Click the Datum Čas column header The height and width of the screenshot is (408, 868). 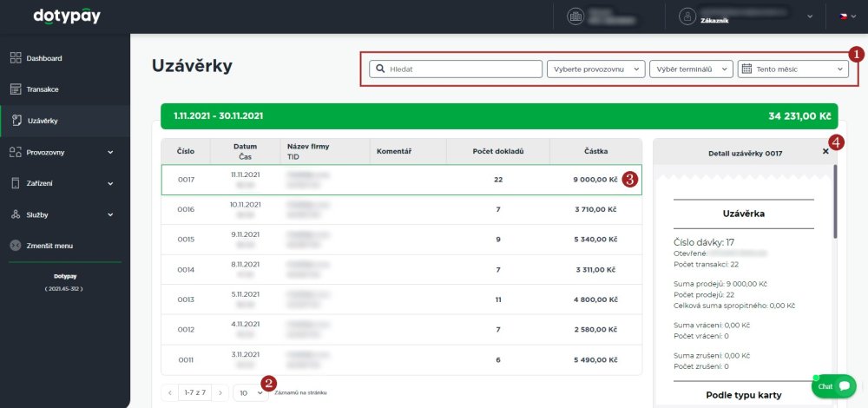tap(246, 151)
